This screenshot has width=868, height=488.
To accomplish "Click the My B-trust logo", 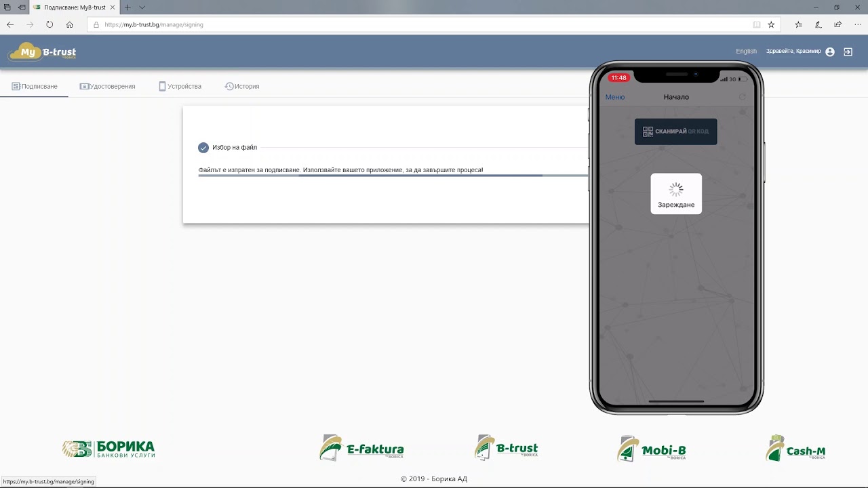I will point(42,52).
